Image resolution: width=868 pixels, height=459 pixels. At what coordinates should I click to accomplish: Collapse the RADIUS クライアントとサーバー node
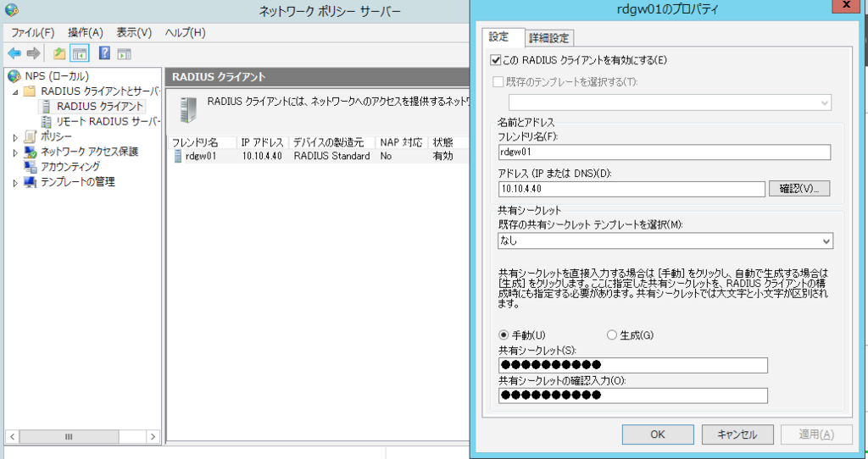pyautogui.click(x=15, y=91)
